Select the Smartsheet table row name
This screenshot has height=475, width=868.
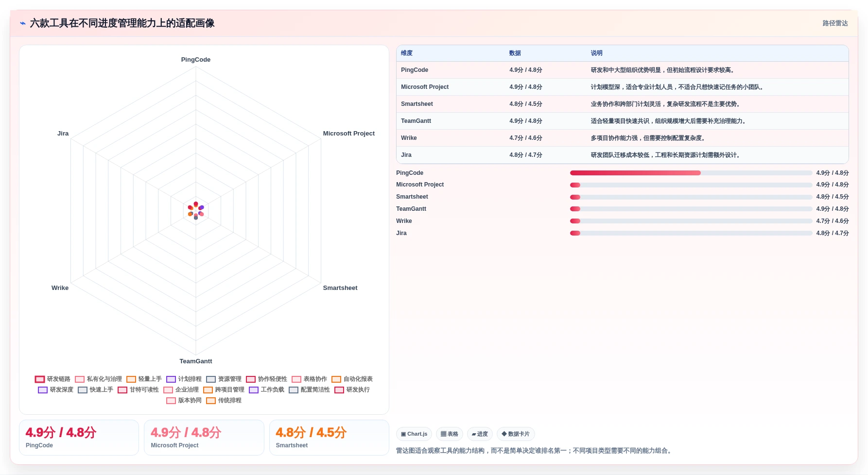[x=417, y=104]
